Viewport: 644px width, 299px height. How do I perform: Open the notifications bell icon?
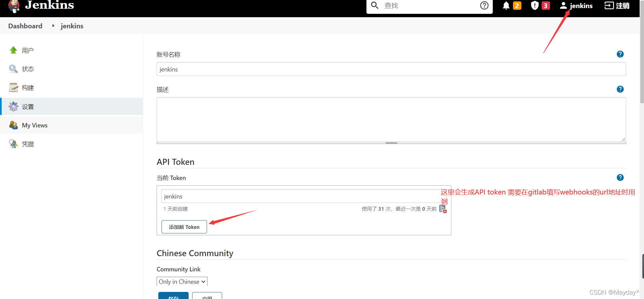[506, 5]
